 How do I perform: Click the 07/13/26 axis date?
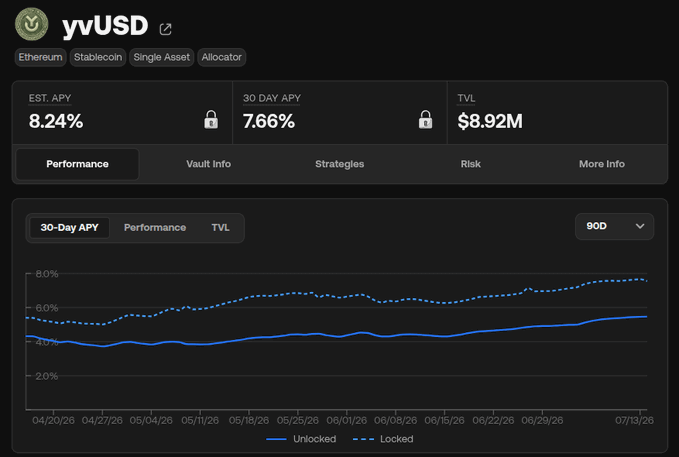coord(634,420)
